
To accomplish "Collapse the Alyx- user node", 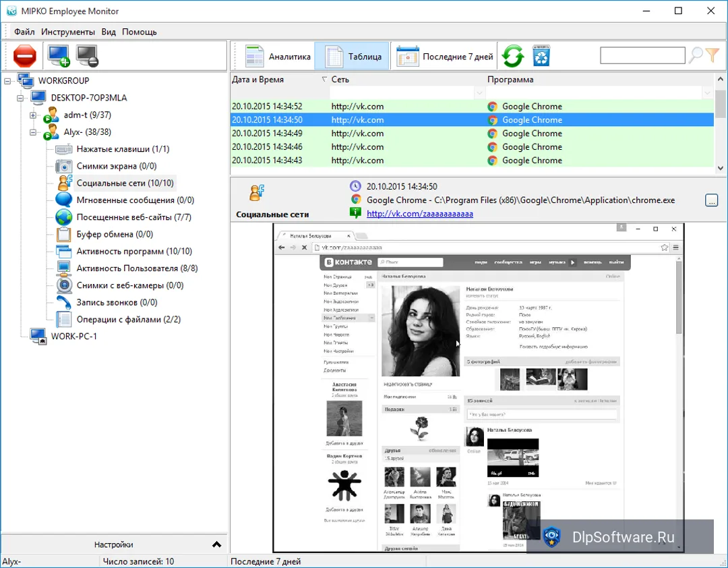I will click(33, 132).
